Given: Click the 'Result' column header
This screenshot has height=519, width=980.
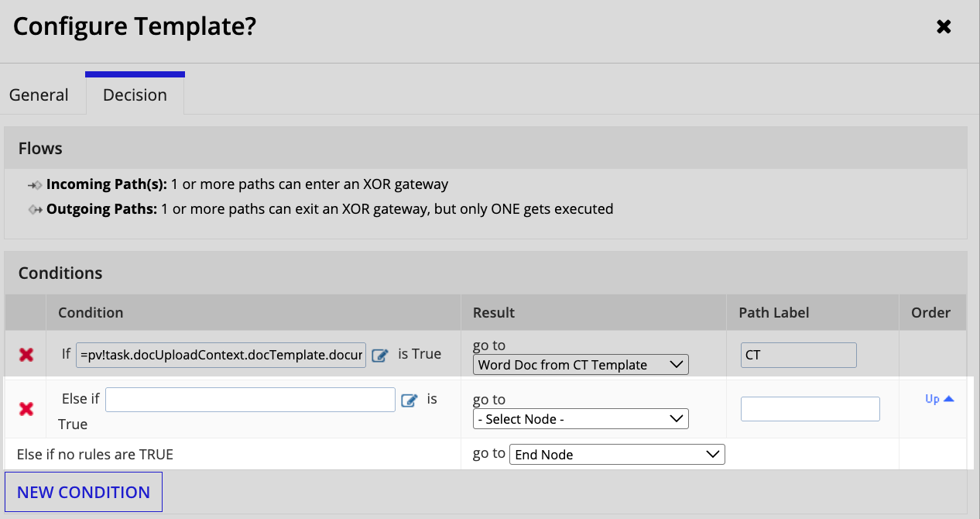Looking at the screenshot, I should (x=494, y=313).
